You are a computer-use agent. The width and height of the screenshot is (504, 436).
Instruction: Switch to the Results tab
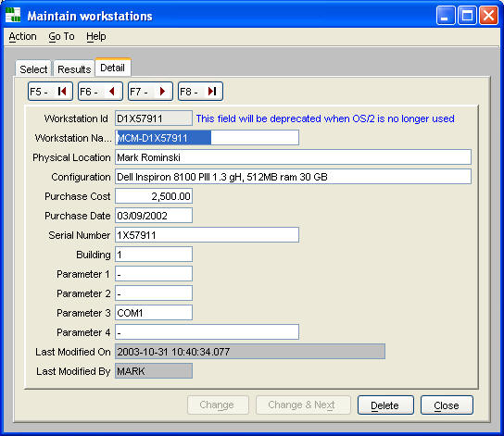74,69
